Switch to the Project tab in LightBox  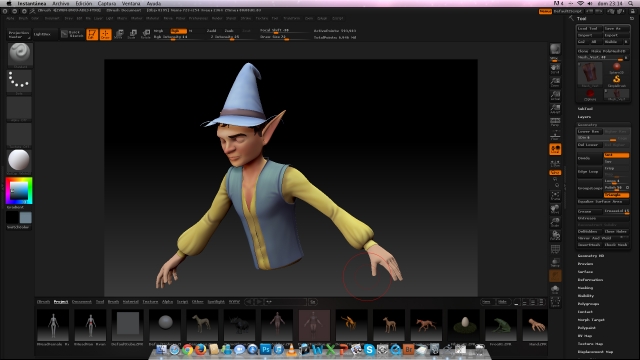(x=61, y=302)
